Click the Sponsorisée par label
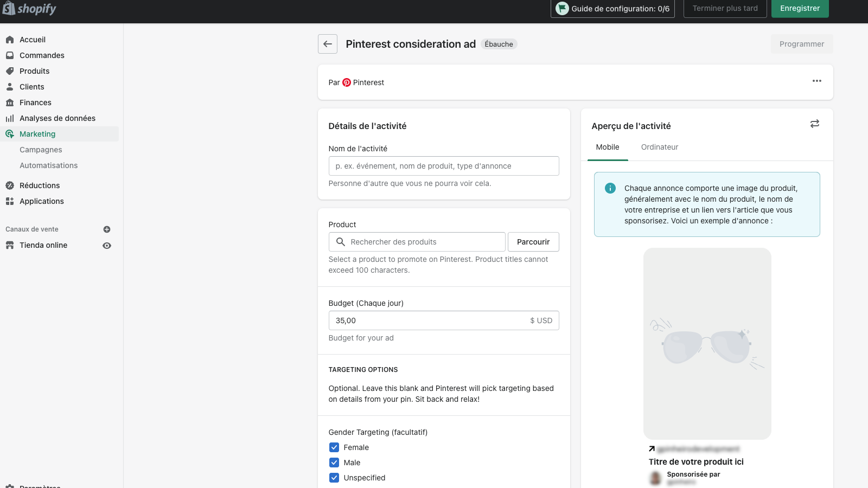868x488 pixels. [x=694, y=474]
